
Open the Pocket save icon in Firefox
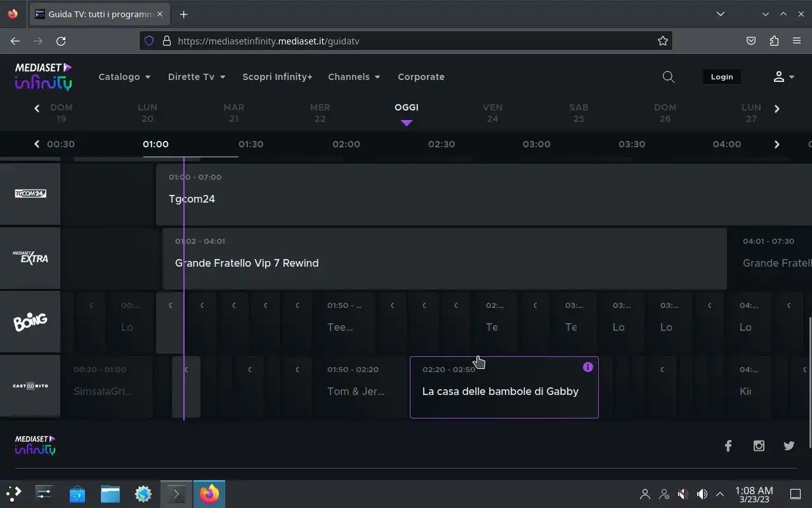[x=751, y=41]
